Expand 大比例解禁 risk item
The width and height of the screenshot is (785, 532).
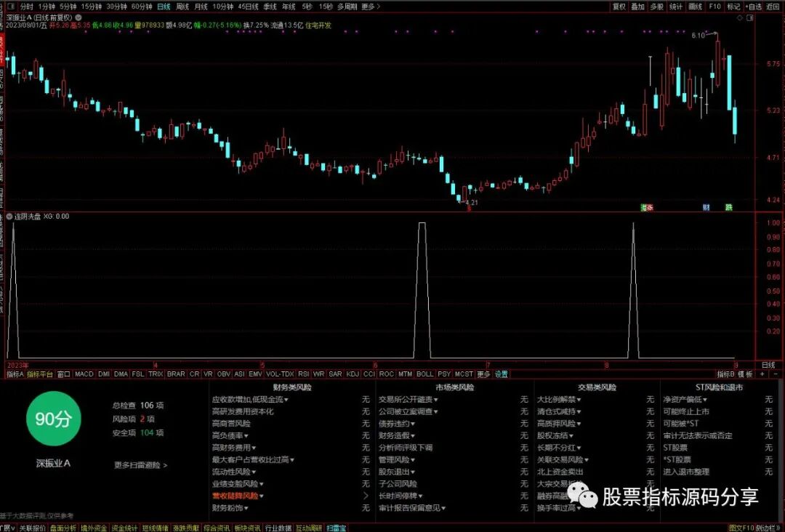(x=559, y=400)
